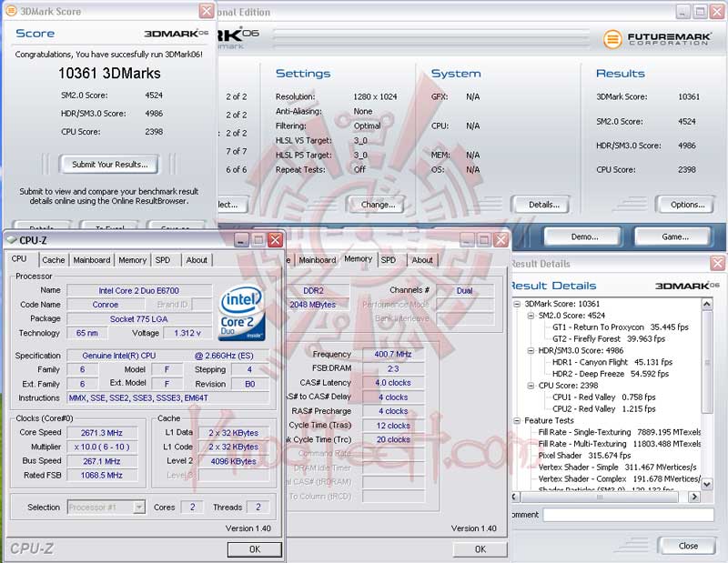
Task: Open the About tab in front CPU-Z
Action: coord(197,260)
